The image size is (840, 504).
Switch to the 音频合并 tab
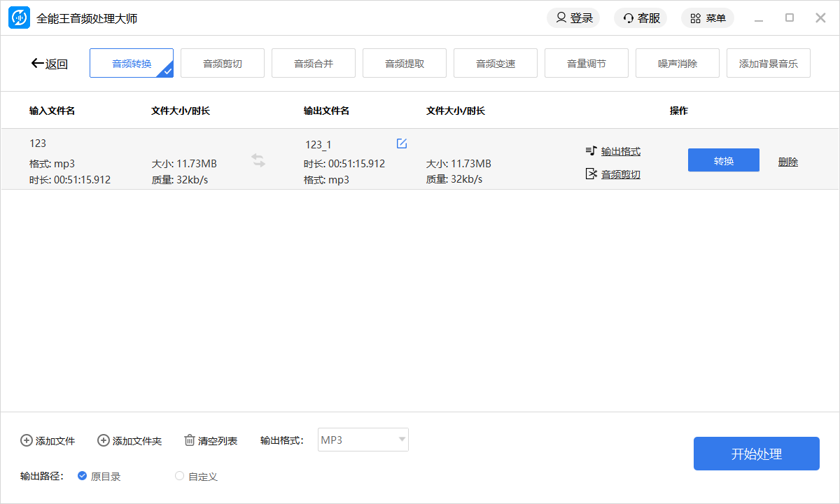pos(314,64)
